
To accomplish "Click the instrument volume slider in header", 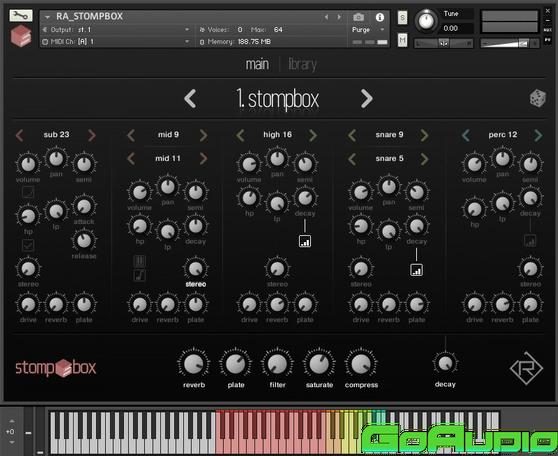I will pyautogui.click(x=510, y=43).
